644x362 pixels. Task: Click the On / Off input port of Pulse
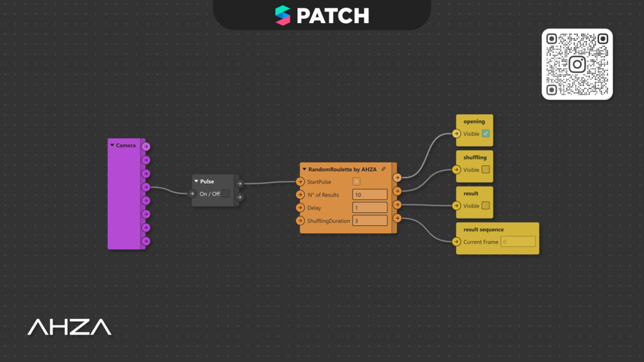point(192,193)
